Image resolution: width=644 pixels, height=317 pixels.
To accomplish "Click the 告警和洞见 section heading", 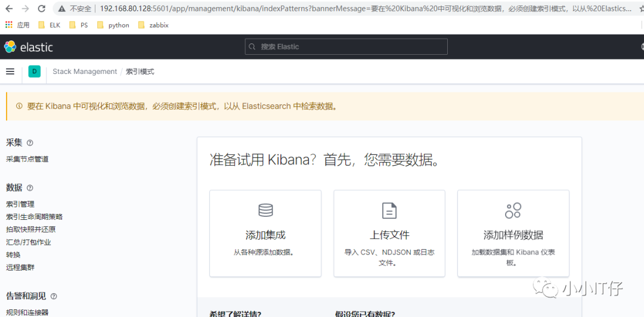I will (x=26, y=296).
